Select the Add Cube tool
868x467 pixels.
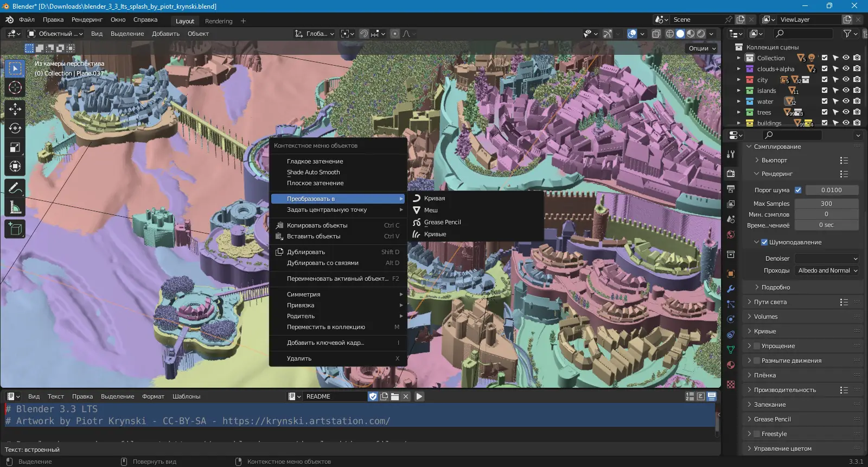point(15,229)
